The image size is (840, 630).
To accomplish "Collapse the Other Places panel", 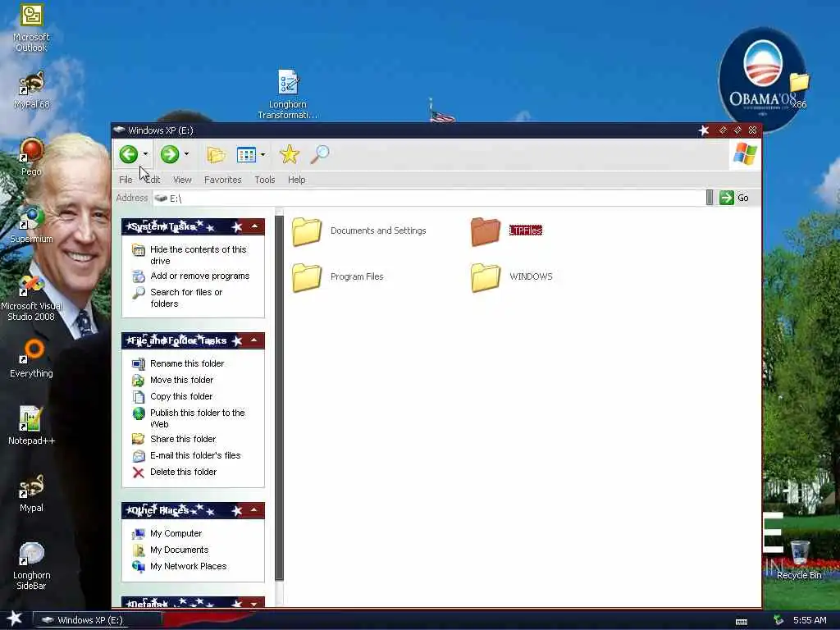I will tap(254, 510).
